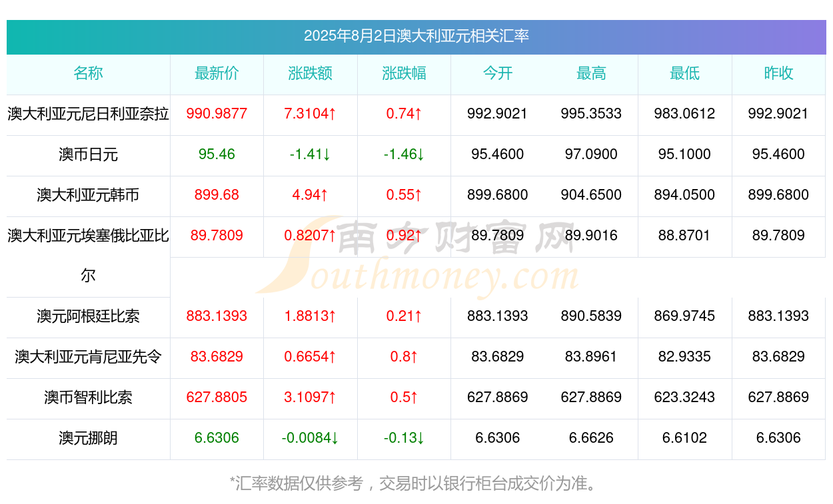Select the 涨跌幅 column header

(x=404, y=73)
